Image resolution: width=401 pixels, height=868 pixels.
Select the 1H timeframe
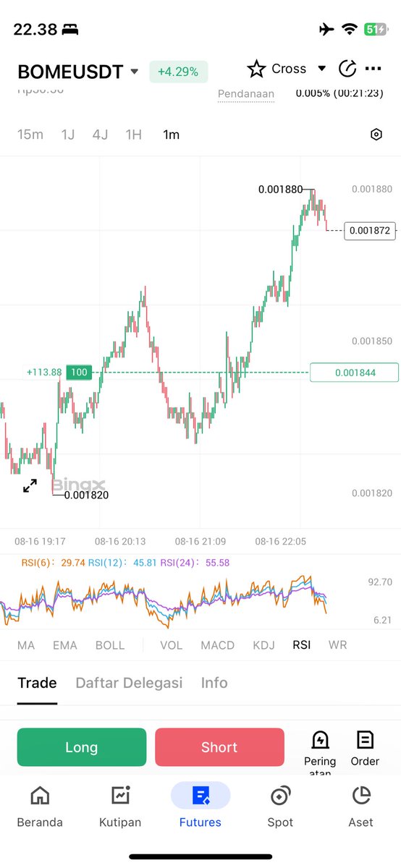(133, 135)
